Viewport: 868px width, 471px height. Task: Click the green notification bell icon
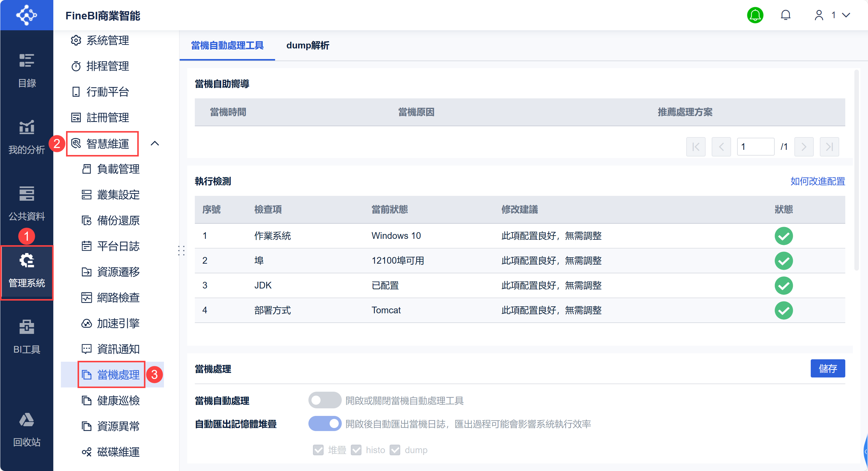(755, 15)
